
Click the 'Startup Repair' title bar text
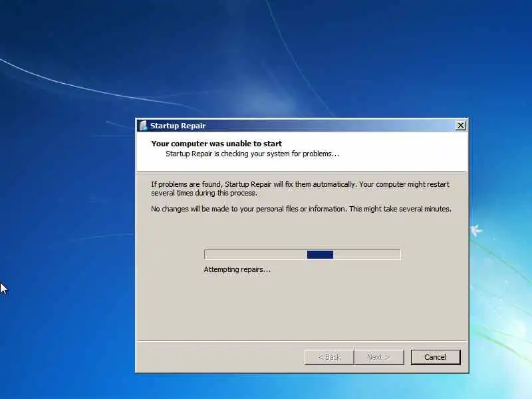[178, 126]
